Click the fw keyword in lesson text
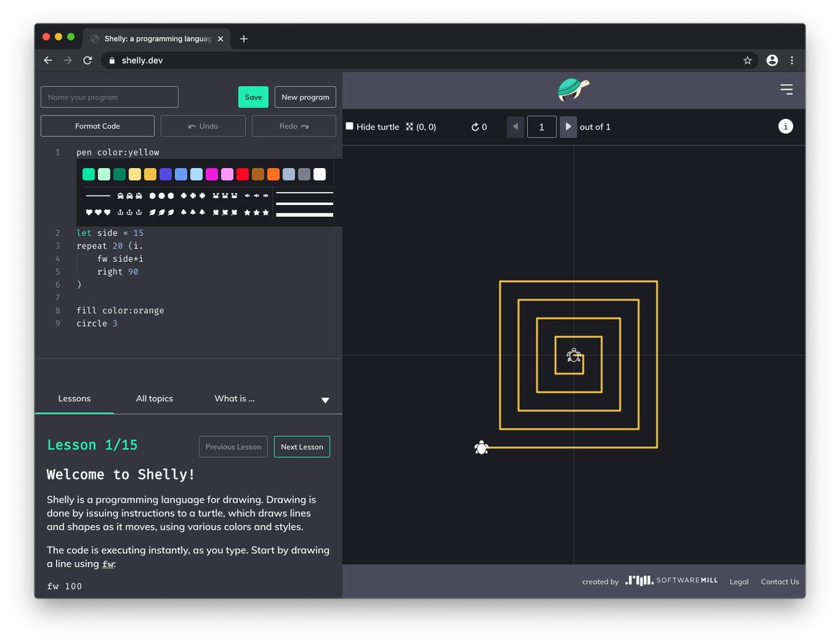 (108, 564)
